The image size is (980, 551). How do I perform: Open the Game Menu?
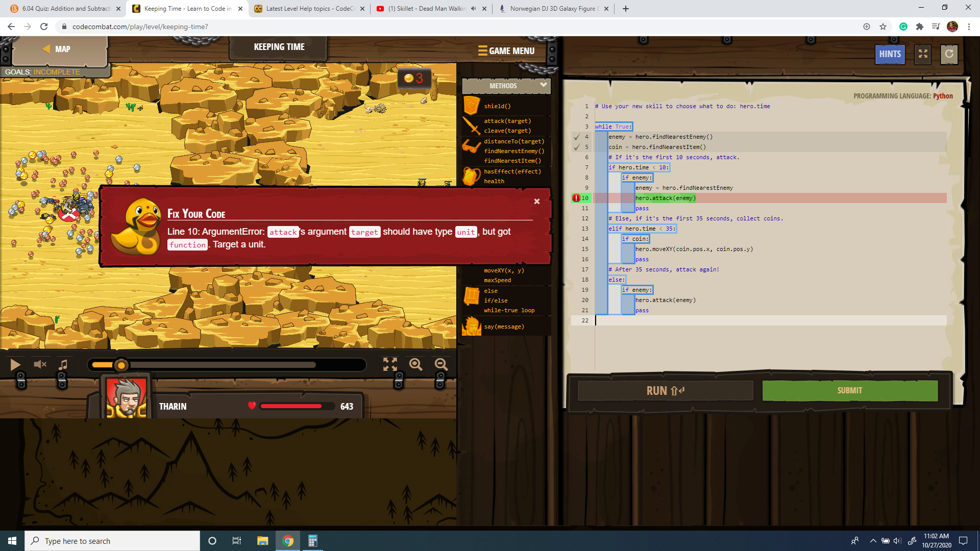[x=506, y=51]
